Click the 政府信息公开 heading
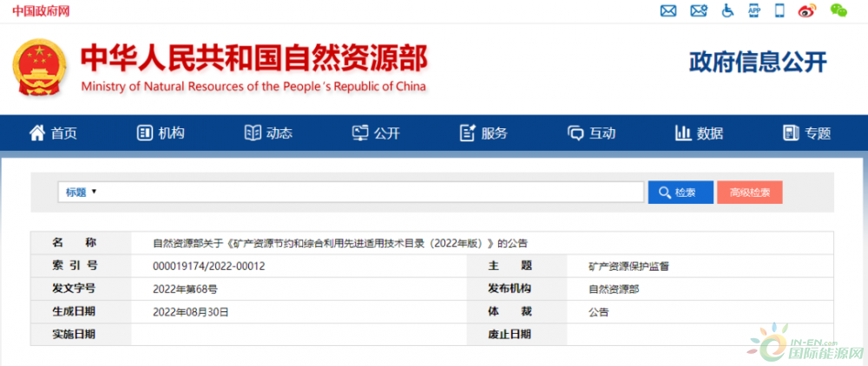 758,62
